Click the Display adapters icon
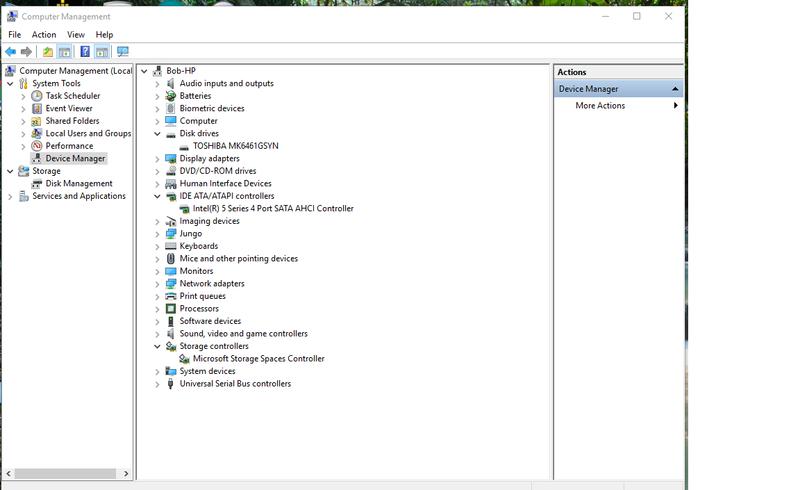The image size is (800, 490). 171,159
